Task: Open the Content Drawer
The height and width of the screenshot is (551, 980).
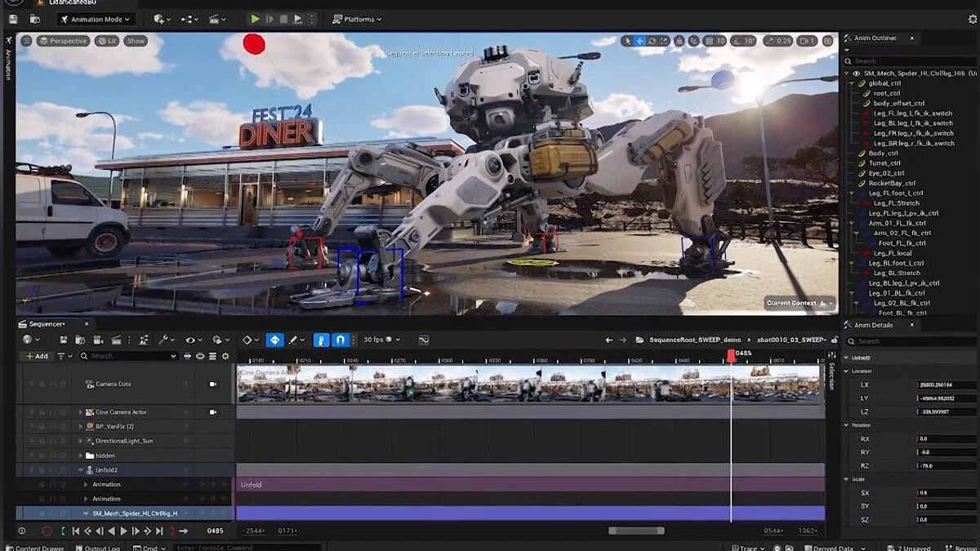Action: coord(35,548)
